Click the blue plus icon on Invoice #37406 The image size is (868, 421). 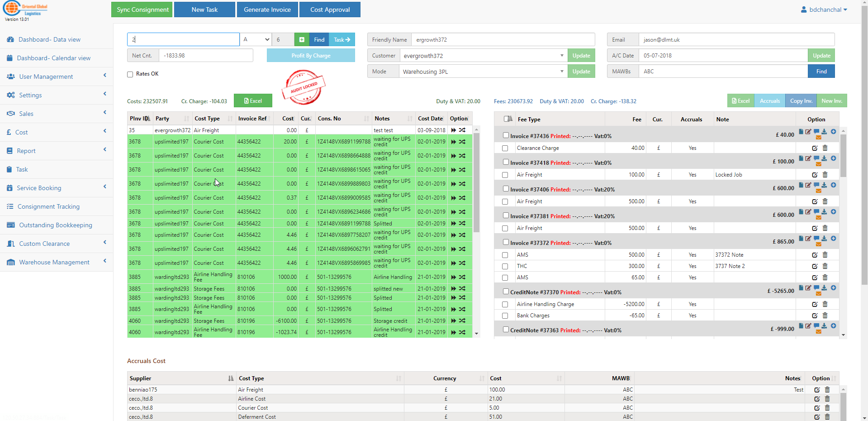click(833, 185)
